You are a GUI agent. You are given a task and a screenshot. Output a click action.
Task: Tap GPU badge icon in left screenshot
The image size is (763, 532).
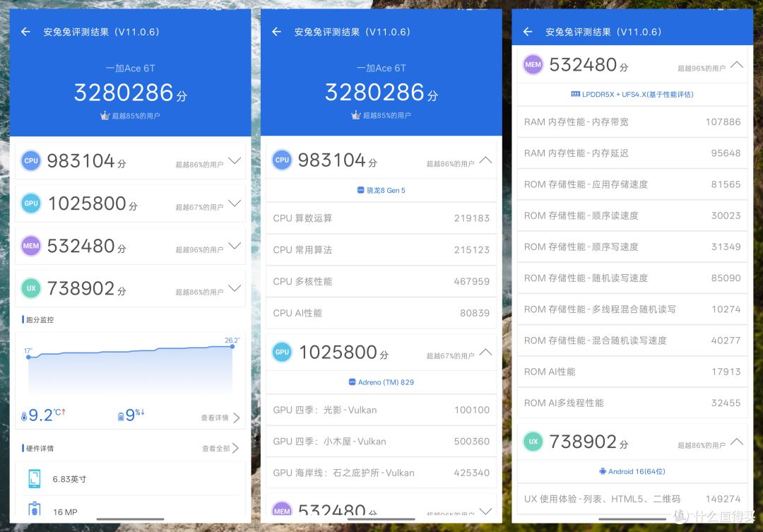click(31, 203)
